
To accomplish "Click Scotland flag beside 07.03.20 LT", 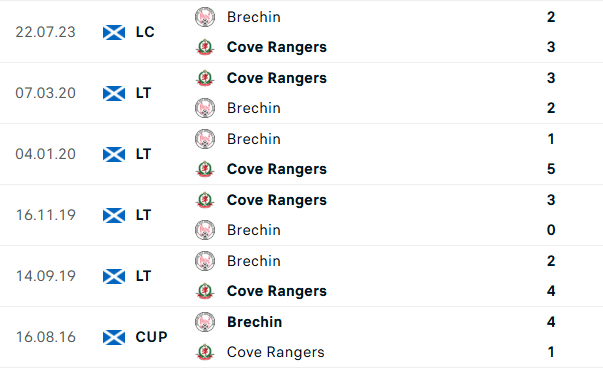I will pos(114,93).
